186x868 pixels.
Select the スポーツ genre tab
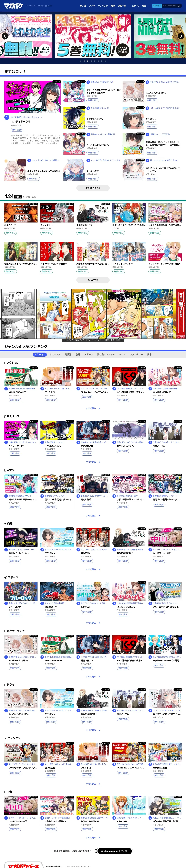[89, 354]
